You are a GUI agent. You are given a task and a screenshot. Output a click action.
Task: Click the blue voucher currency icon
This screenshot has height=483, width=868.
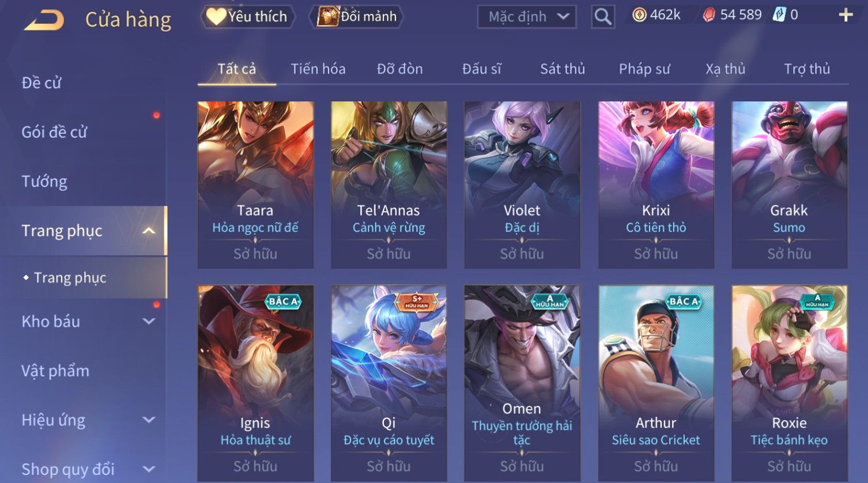[x=779, y=15]
